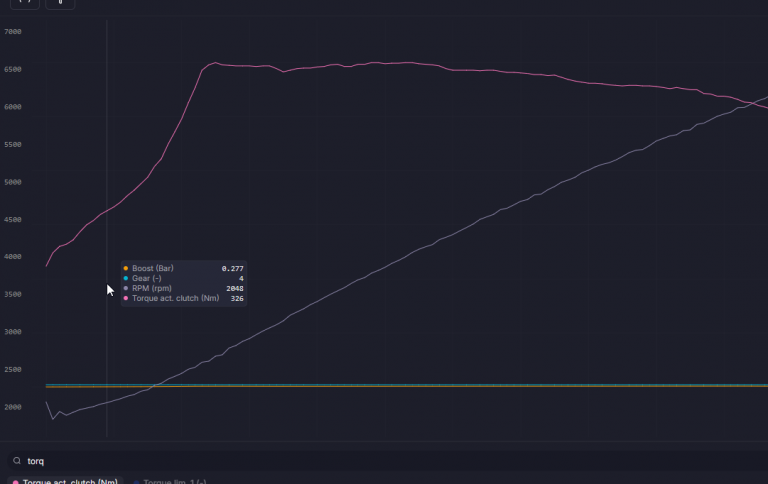The width and height of the screenshot is (768, 484).
Task: Click the 5000 y-axis label
Action: (13, 182)
